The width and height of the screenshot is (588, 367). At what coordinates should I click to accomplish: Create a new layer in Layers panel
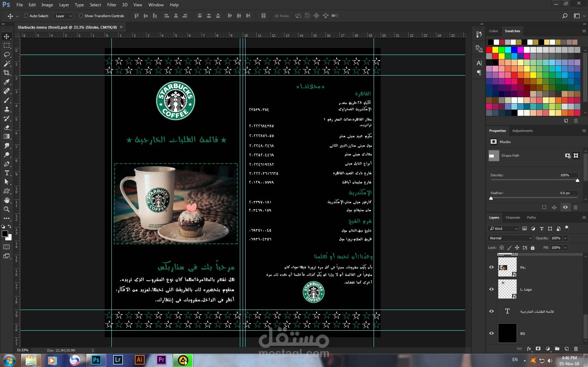(566, 349)
